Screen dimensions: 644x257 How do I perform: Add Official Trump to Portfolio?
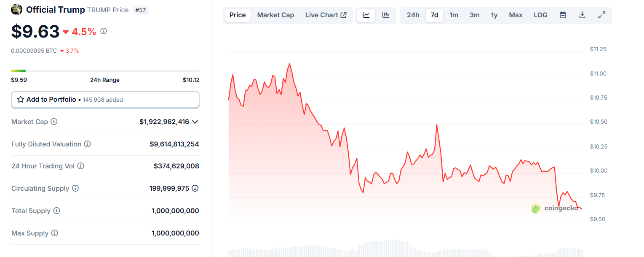click(105, 100)
